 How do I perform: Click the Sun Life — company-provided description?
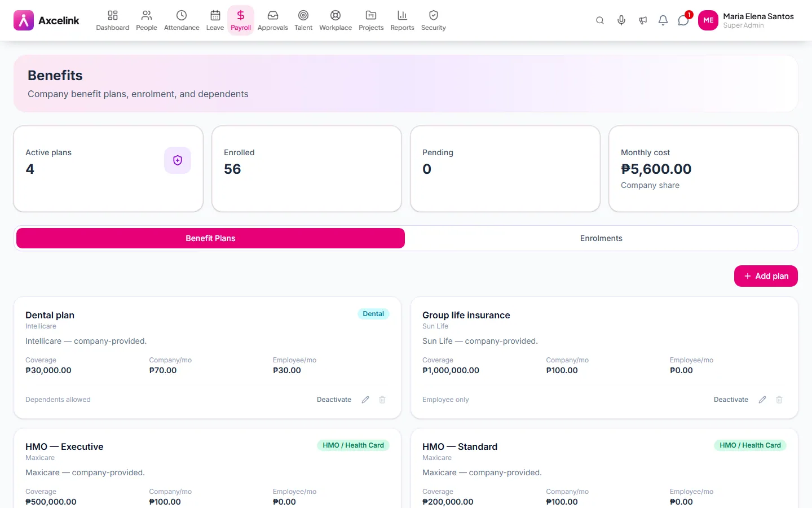[x=480, y=341]
